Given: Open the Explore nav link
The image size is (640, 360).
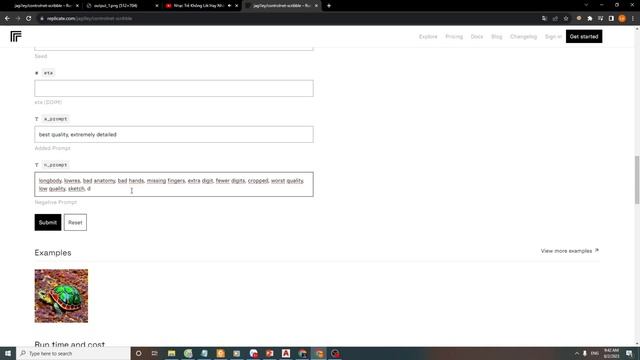Looking at the screenshot, I should [428, 37].
